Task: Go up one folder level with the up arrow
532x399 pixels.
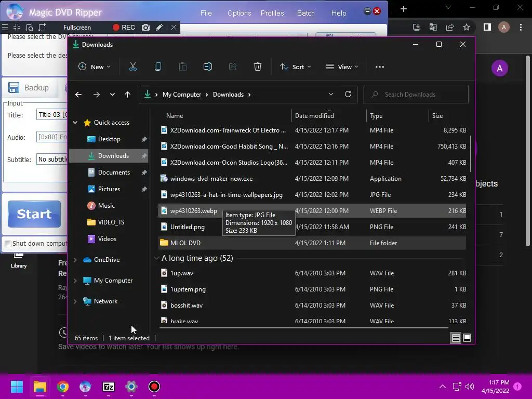Action: coord(127,95)
